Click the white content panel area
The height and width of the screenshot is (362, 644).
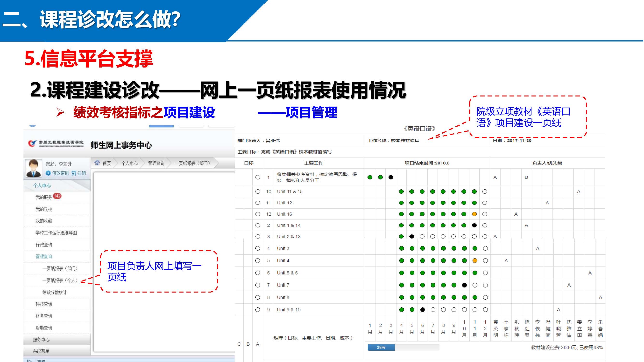[164, 212]
